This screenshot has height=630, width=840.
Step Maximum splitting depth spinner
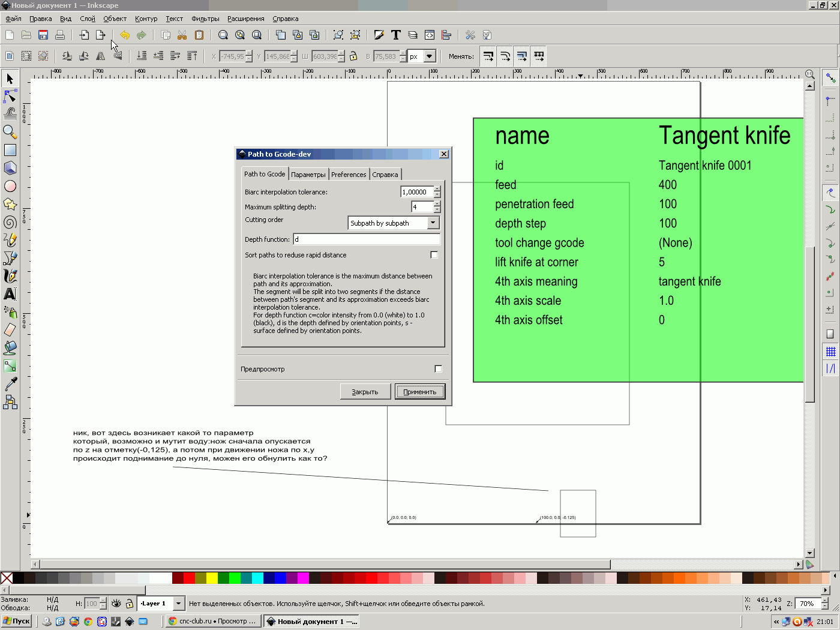coord(437,207)
